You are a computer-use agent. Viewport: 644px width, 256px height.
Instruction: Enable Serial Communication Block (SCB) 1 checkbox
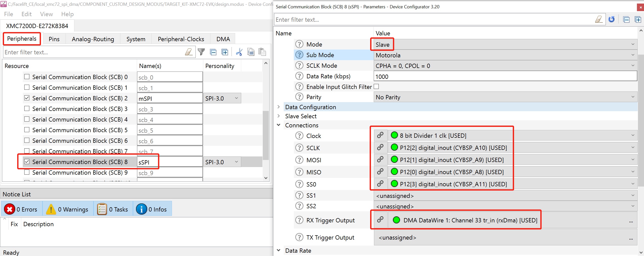(x=27, y=87)
